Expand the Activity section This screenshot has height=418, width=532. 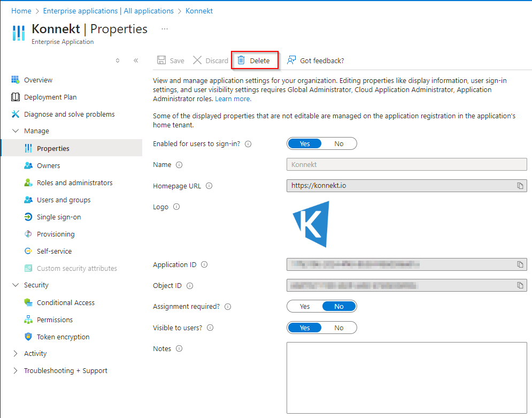click(x=15, y=354)
